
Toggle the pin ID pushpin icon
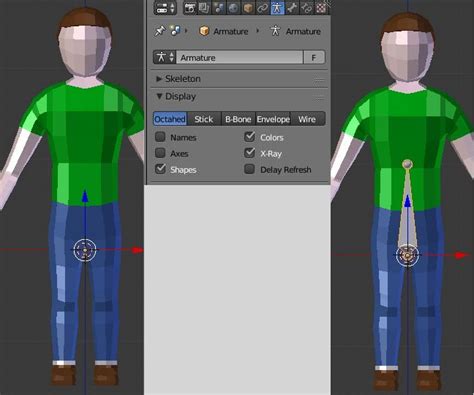pos(160,31)
